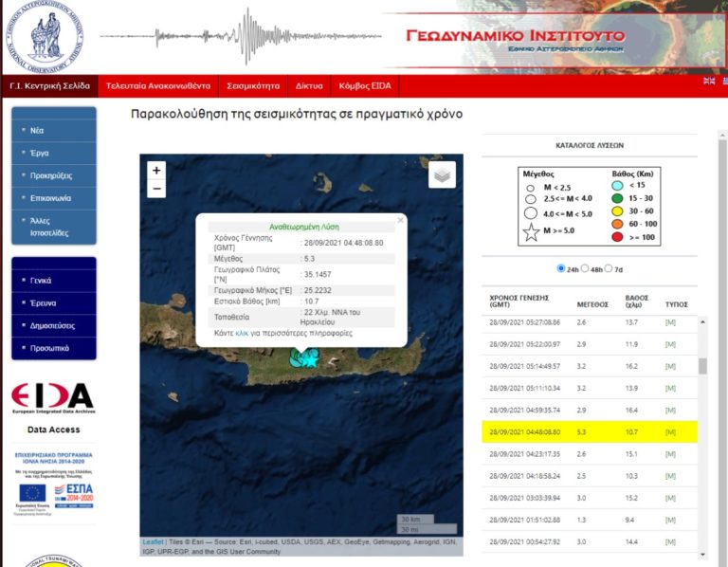Open the map layers selector

(442, 174)
